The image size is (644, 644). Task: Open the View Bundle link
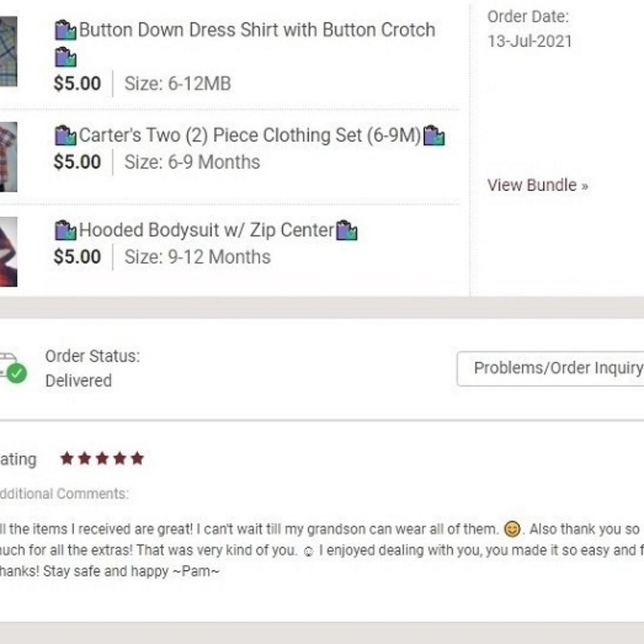pyautogui.click(x=537, y=185)
